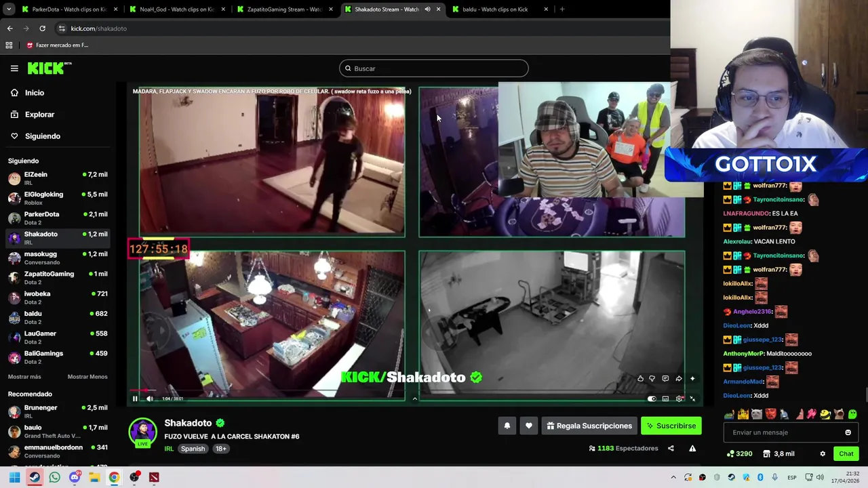868x488 pixels.
Task: Switch to ZapatitoGaming Stream browser tab
Action: [x=283, y=9]
